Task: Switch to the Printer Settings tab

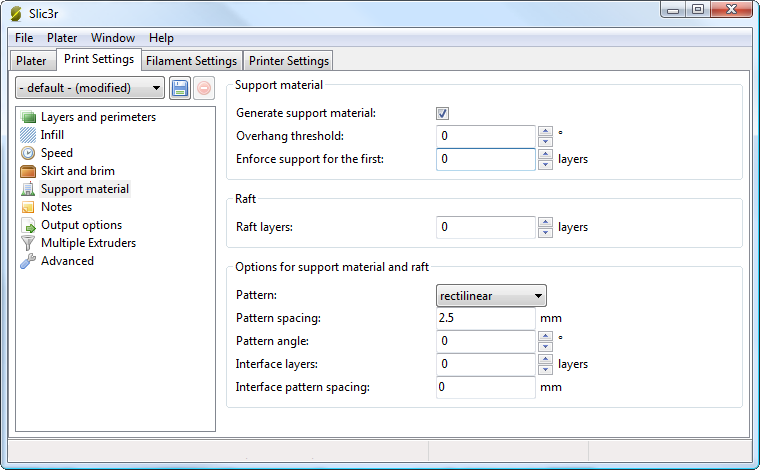Action: pyautogui.click(x=288, y=61)
